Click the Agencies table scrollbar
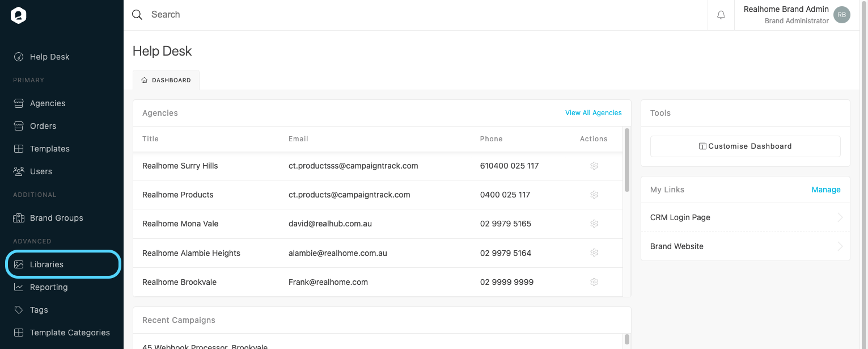Screen dimensions: 868x349 (627, 160)
